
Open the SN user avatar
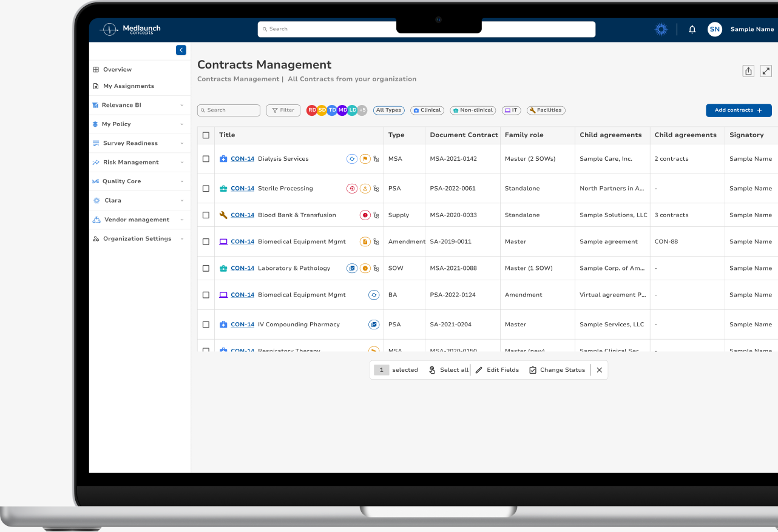coord(715,29)
